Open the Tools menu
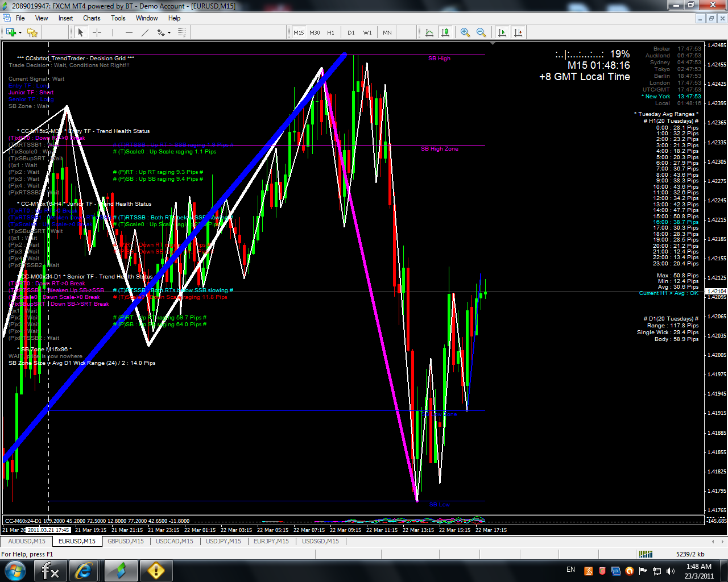 pyautogui.click(x=118, y=18)
